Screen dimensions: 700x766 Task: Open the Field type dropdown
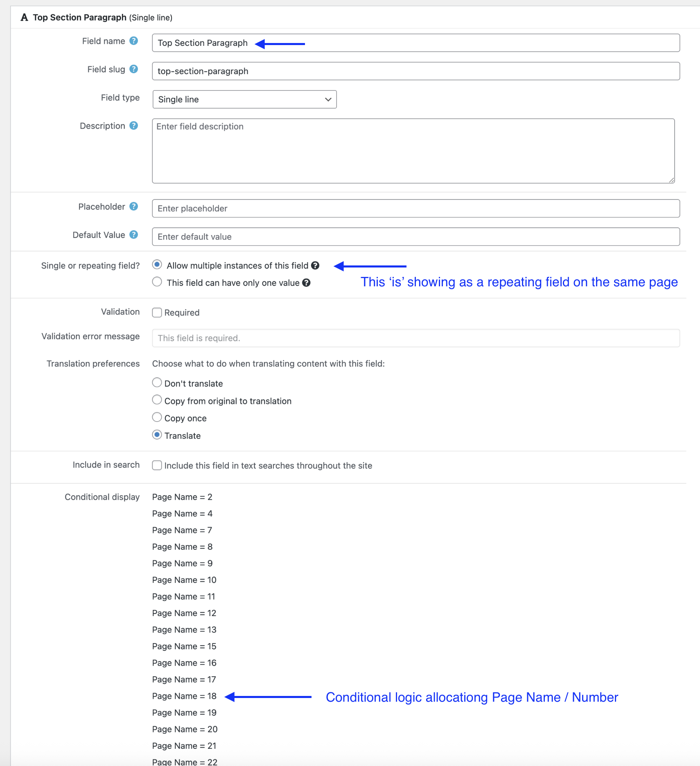click(x=244, y=100)
